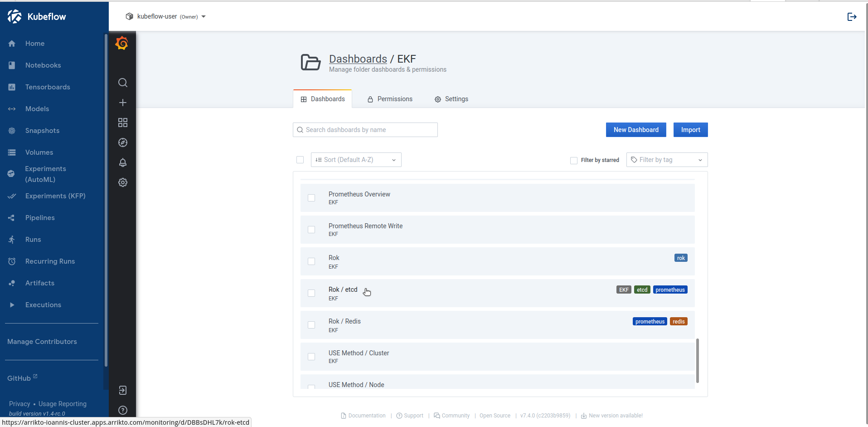868x427 pixels.
Task: Click the EKF folder icon in page header
Action: click(310, 62)
